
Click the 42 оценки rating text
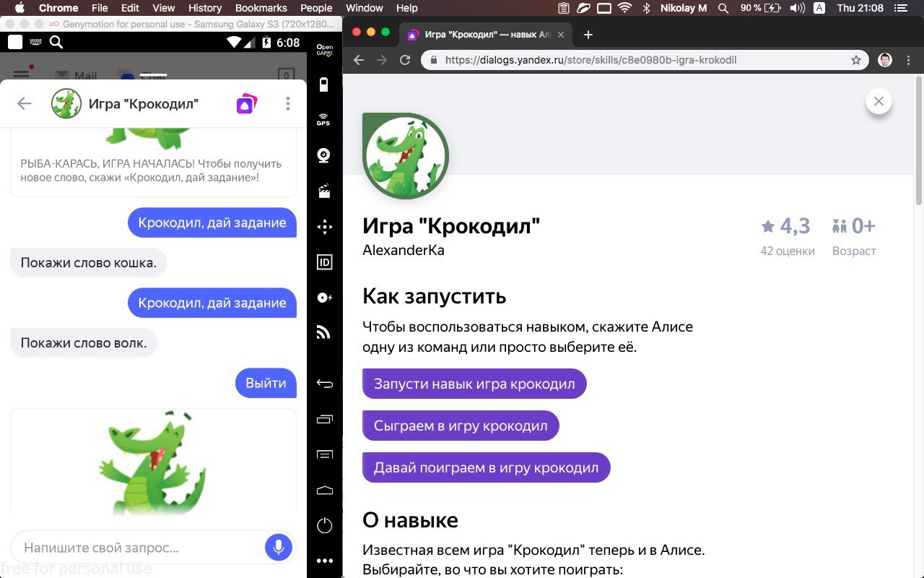(x=788, y=251)
